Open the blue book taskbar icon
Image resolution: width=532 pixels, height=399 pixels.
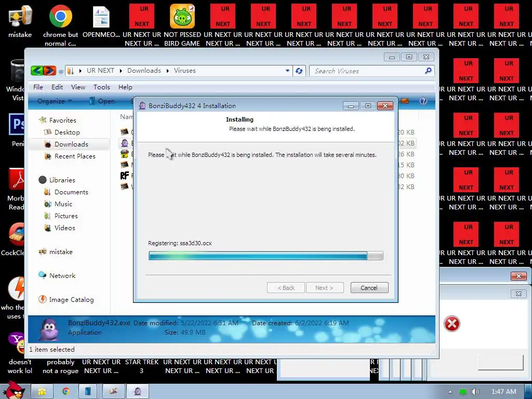click(x=87, y=392)
